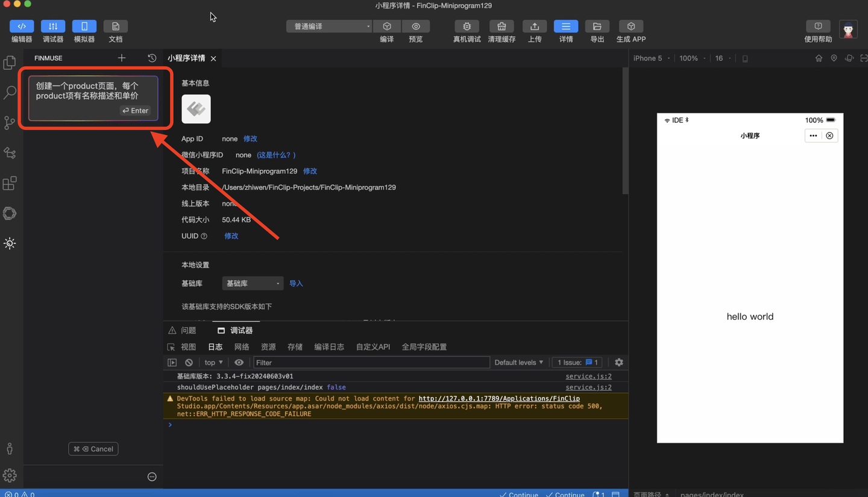Viewport: 868px width, 497px height.
Task: Open the 100% zoom dropdown in simulator
Action: (x=692, y=58)
